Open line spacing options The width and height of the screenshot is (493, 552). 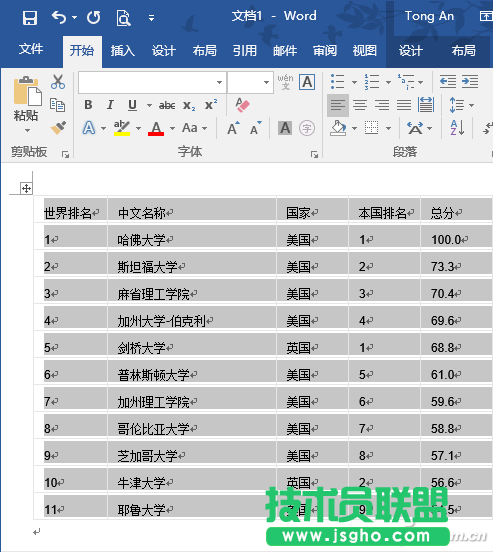(457, 105)
